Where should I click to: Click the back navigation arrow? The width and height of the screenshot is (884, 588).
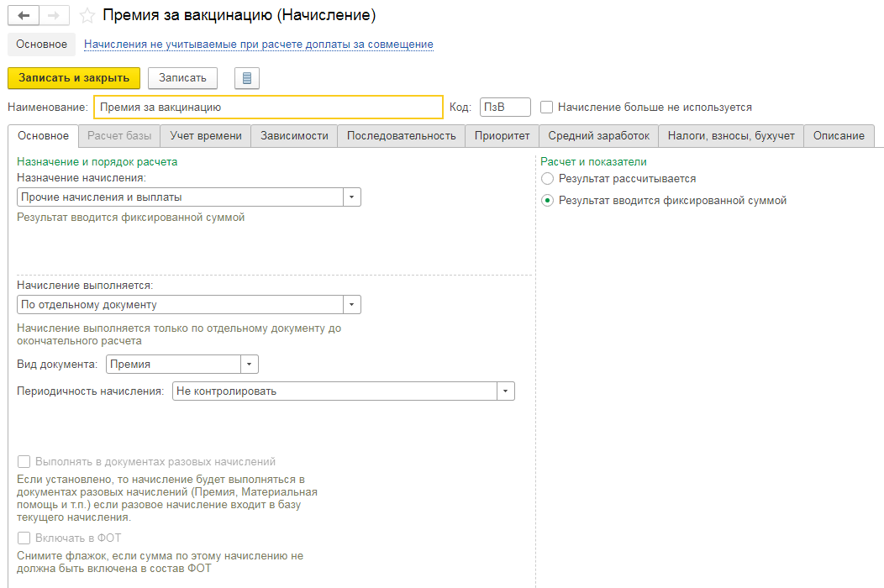coord(23,16)
